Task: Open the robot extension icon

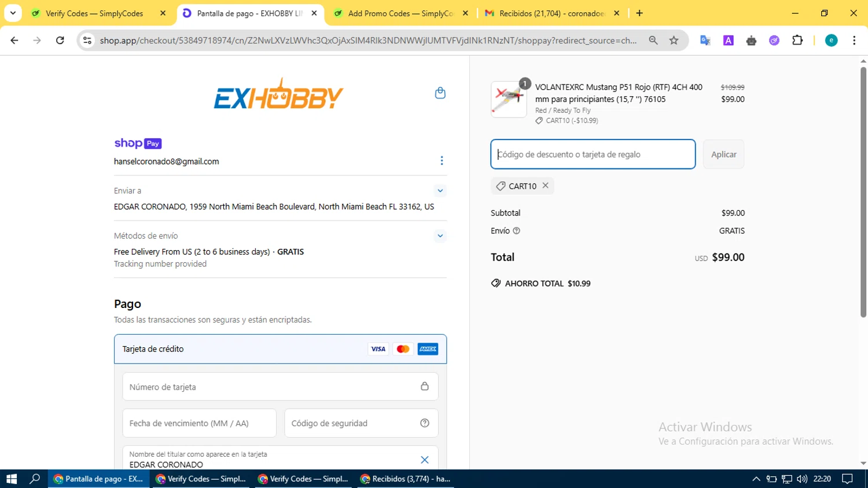Action: [751, 40]
